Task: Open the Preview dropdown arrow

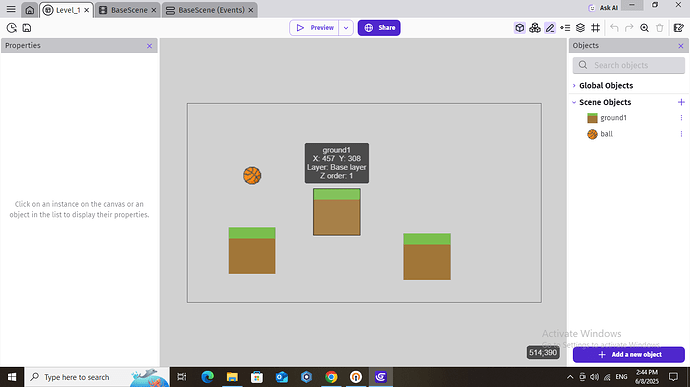Action: [346, 28]
